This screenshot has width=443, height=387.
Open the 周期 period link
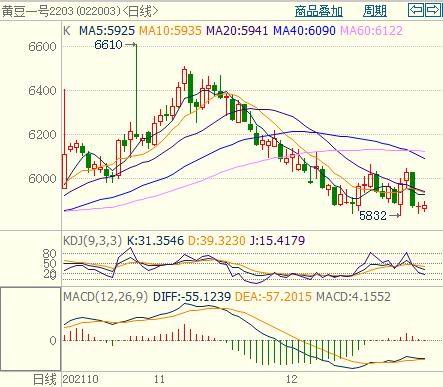[x=375, y=11]
